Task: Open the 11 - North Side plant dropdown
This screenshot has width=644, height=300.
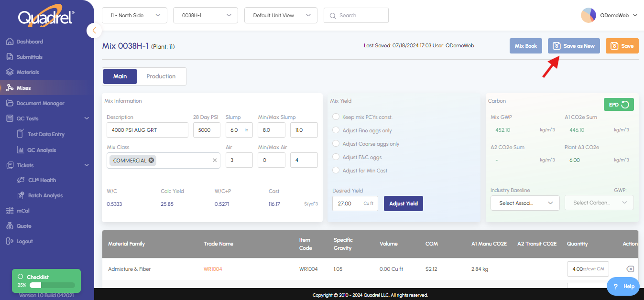Action: pos(134,15)
